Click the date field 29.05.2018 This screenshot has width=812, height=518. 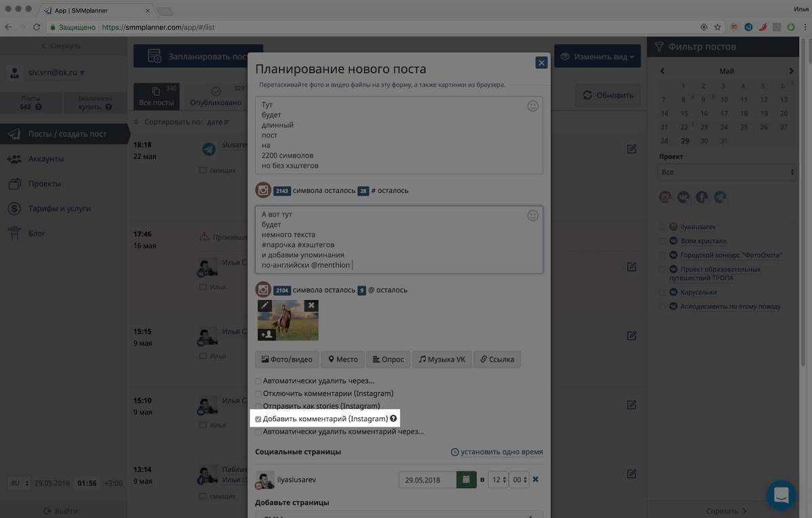(426, 480)
